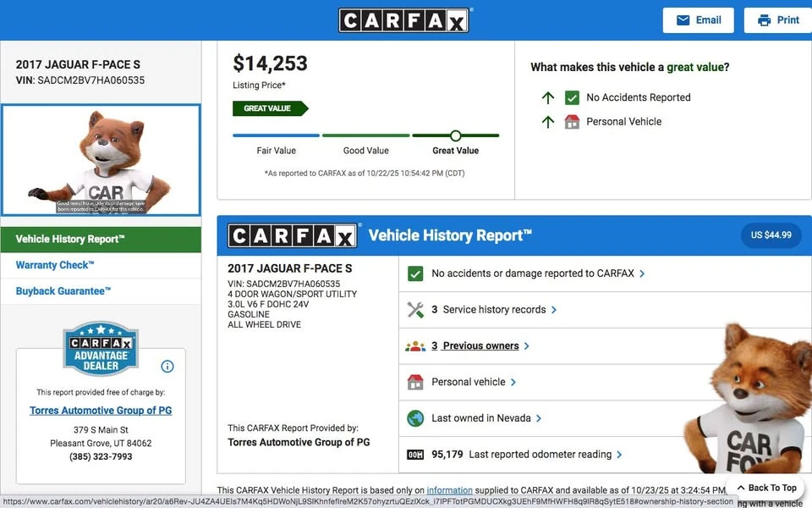Open the information link in the report disclaimer
The height and width of the screenshot is (508, 812).
click(x=449, y=490)
